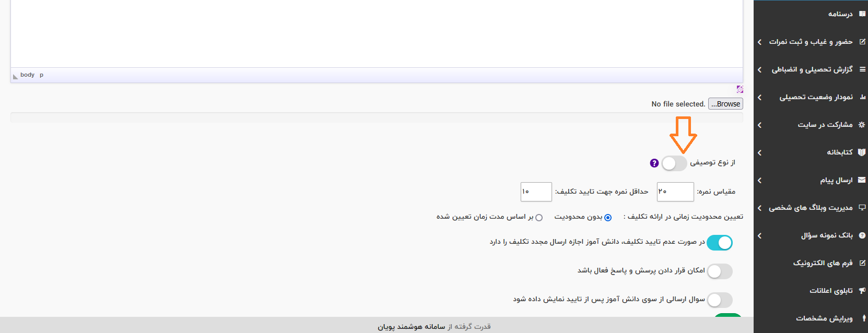This screenshot has width=868, height=333.
Task: Expand the academic and disciplinary report menu
Action: pos(812,69)
